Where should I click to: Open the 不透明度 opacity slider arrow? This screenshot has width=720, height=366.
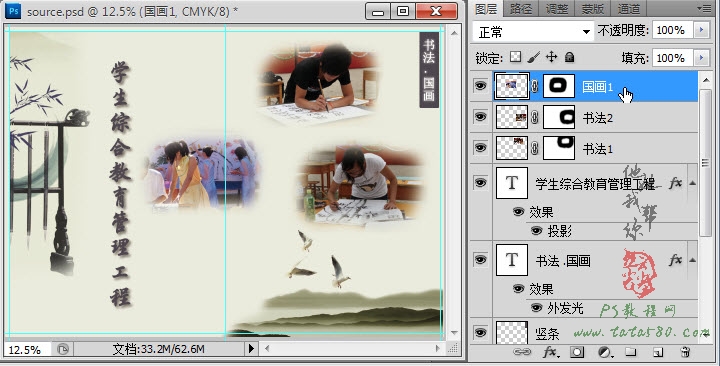pos(701,30)
